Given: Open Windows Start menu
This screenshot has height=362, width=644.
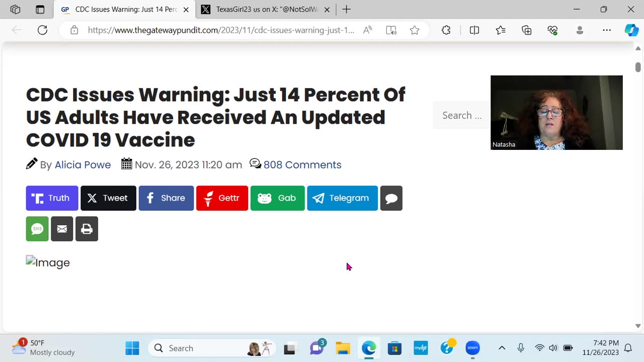Looking at the screenshot, I should (132, 348).
